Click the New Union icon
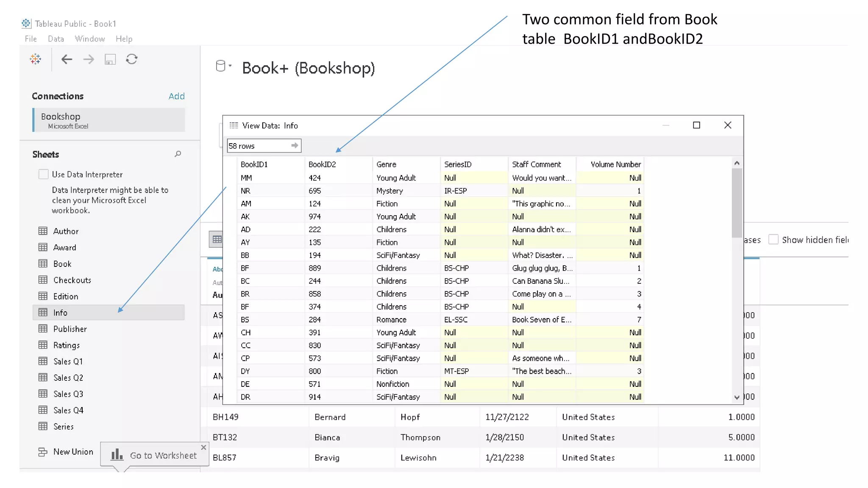Image resolution: width=868 pixels, height=488 pixels. pyautogui.click(x=43, y=452)
